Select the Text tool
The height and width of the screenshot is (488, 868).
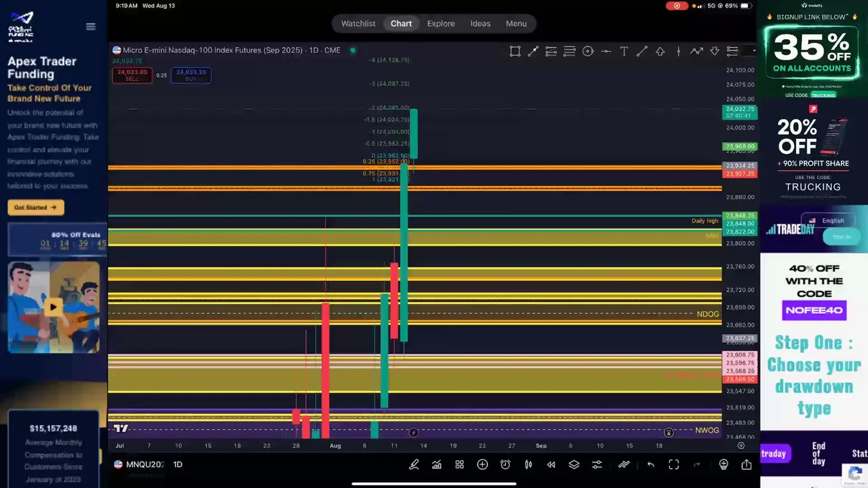coord(624,52)
